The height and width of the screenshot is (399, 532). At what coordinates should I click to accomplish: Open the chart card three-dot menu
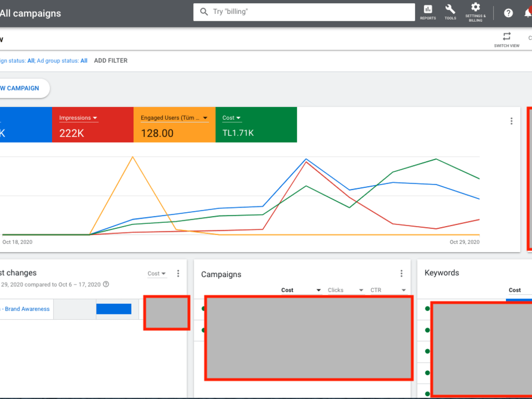[511, 121]
